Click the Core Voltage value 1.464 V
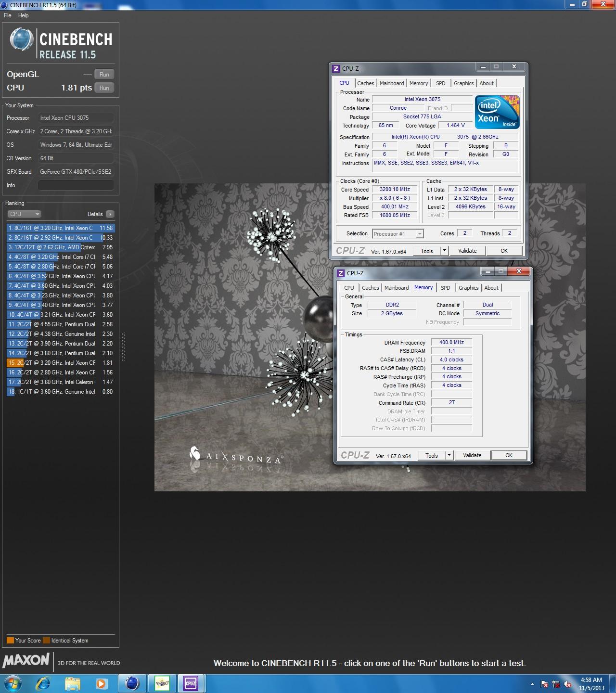The width and height of the screenshot is (616, 693). click(456, 125)
